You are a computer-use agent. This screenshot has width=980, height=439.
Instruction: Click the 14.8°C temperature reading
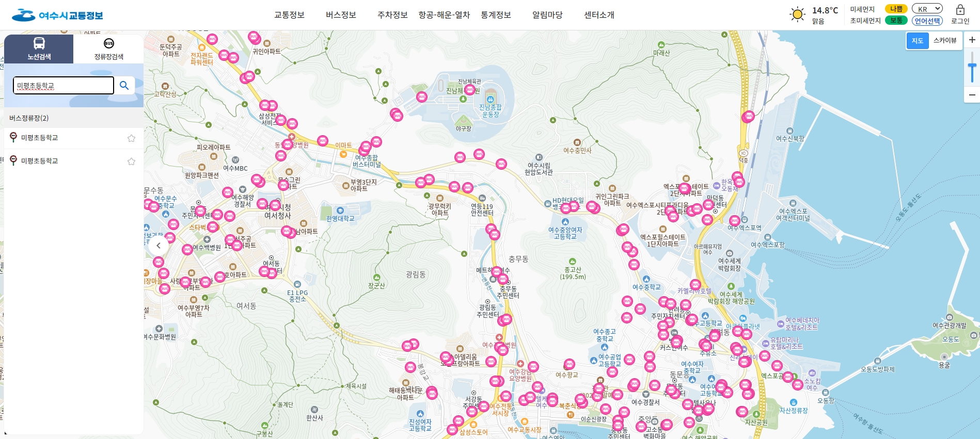coord(825,10)
